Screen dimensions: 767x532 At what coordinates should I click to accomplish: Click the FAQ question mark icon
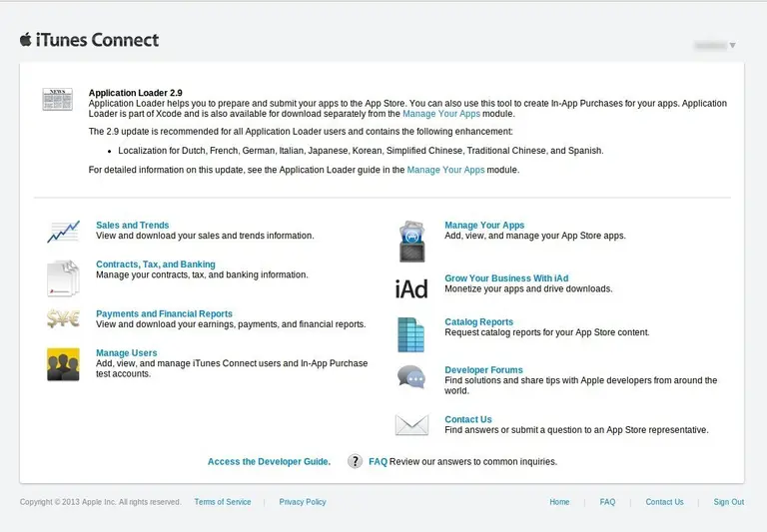click(356, 461)
